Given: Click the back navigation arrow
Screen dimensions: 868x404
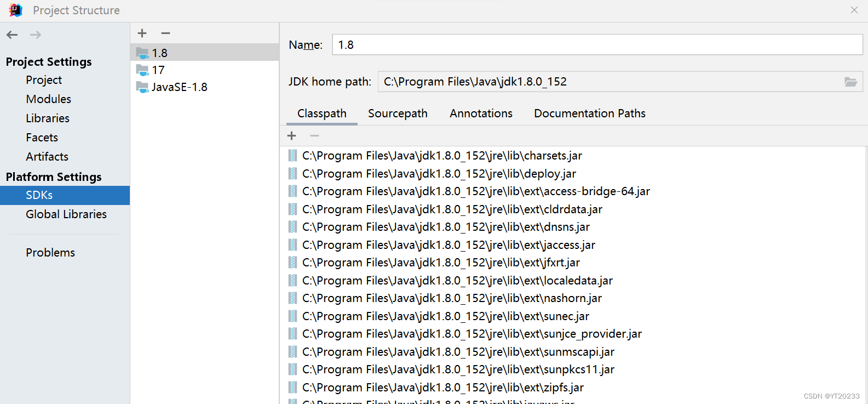Looking at the screenshot, I should click(x=12, y=35).
